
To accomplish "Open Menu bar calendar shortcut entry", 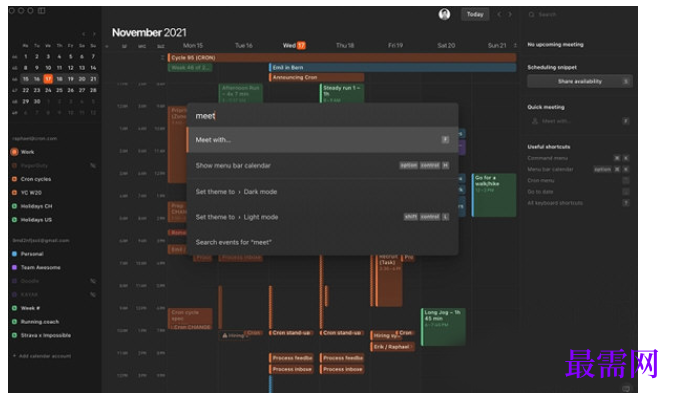I will click(x=578, y=169).
